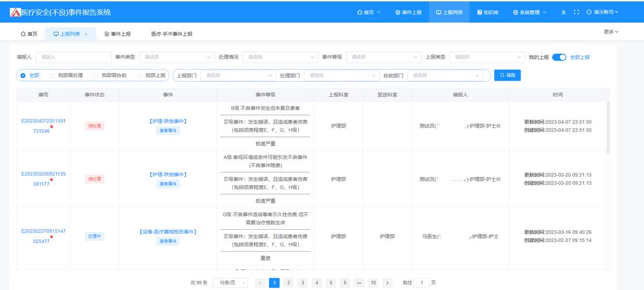Open the 演示账号 account dropdown
Image resolution: width=644 pixels, height=290 pixels.
(x=602, y=12)
